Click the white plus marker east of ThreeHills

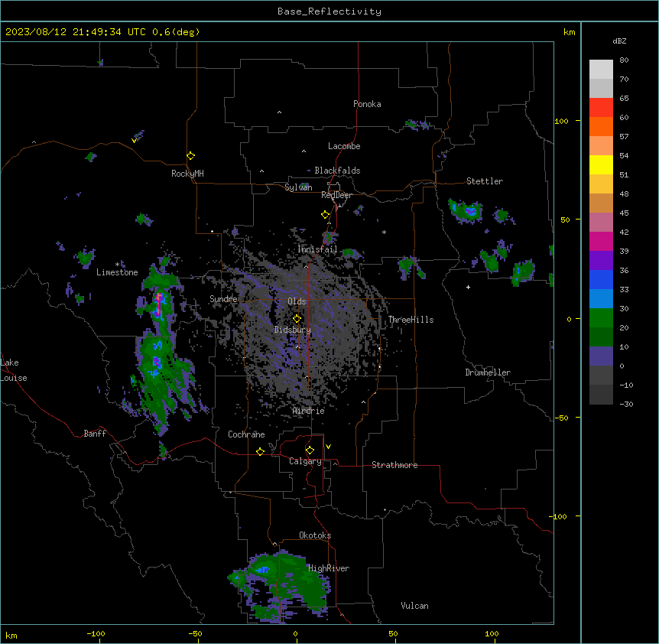point(468,287)
